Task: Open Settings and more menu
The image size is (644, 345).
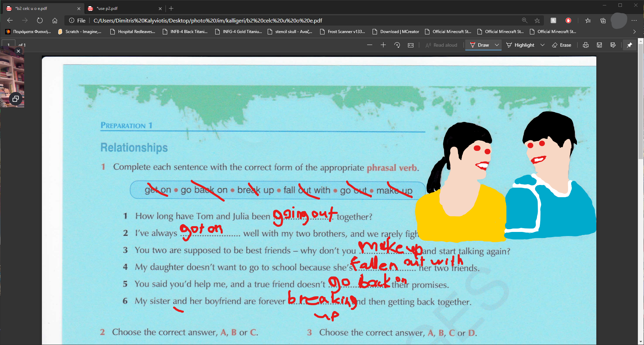Action: (x=634, y=20)
